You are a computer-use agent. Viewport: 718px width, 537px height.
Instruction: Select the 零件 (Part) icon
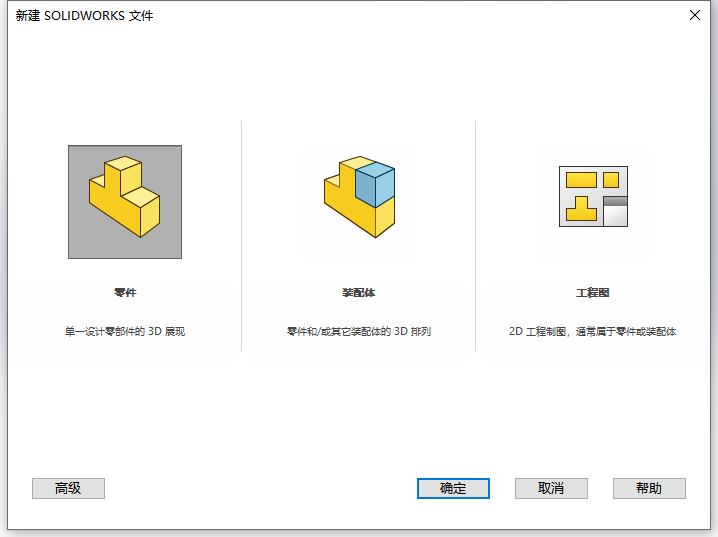125,202
